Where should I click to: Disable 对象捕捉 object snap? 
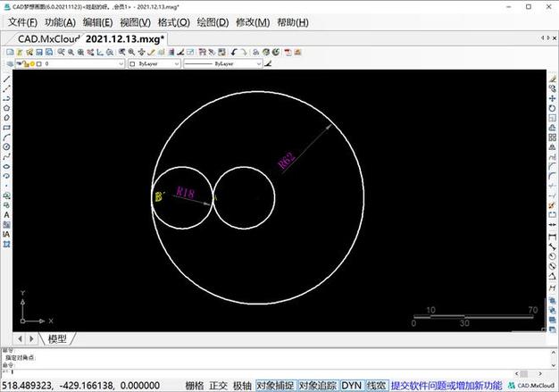tap(274, 386)
